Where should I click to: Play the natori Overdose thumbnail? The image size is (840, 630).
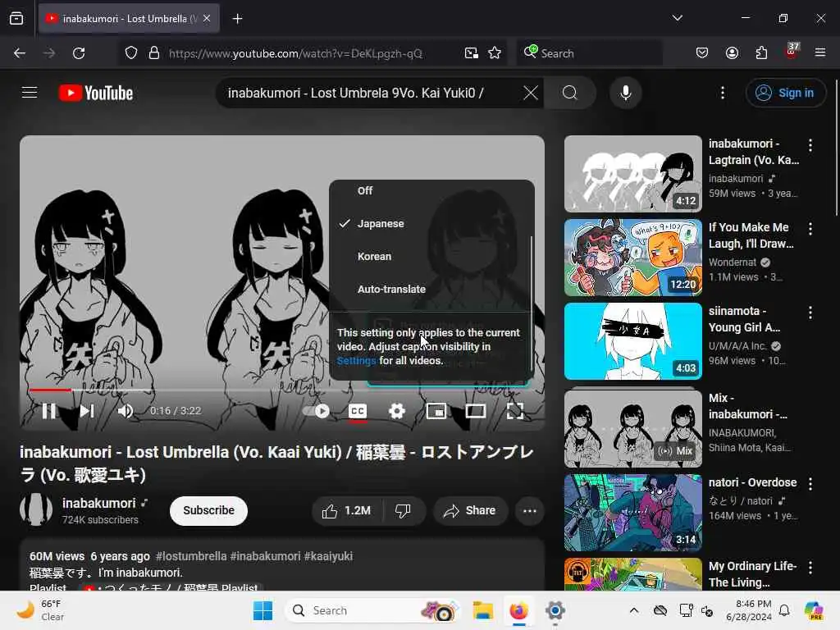(x=632, y=512)
